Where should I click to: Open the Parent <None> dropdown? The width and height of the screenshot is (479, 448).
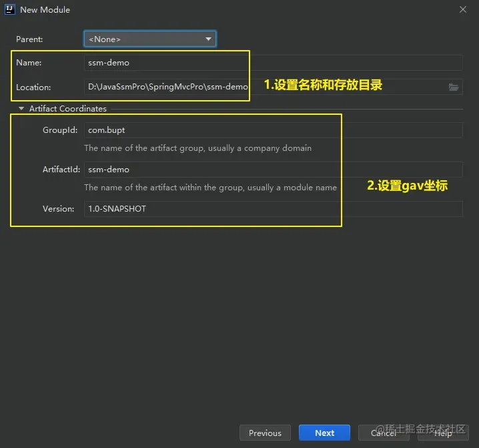point(149,39)
